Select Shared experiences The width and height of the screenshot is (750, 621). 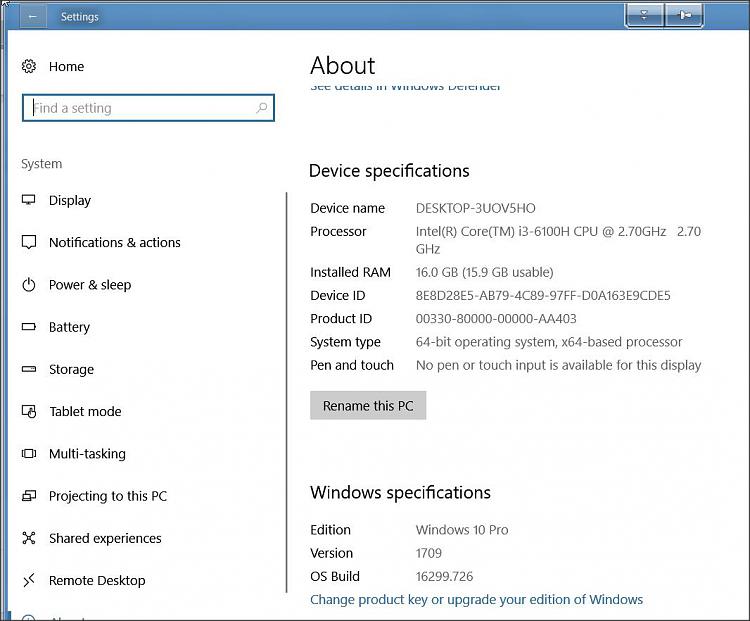[x=105, y=538]
